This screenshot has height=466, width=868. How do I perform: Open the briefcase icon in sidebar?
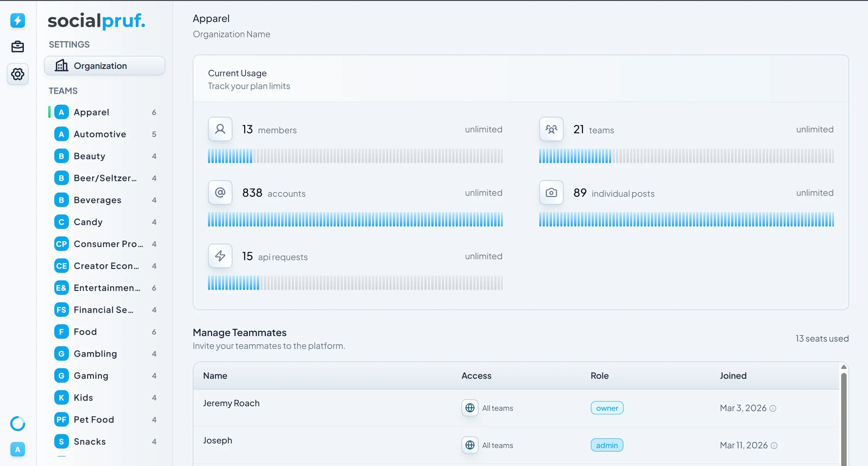click(18, 46)
